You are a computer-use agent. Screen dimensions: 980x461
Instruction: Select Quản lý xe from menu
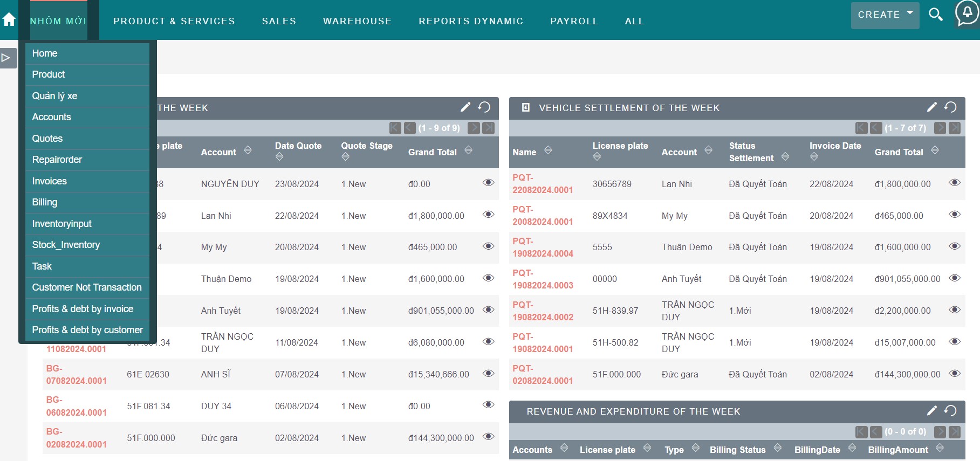(x=87, y=96)
